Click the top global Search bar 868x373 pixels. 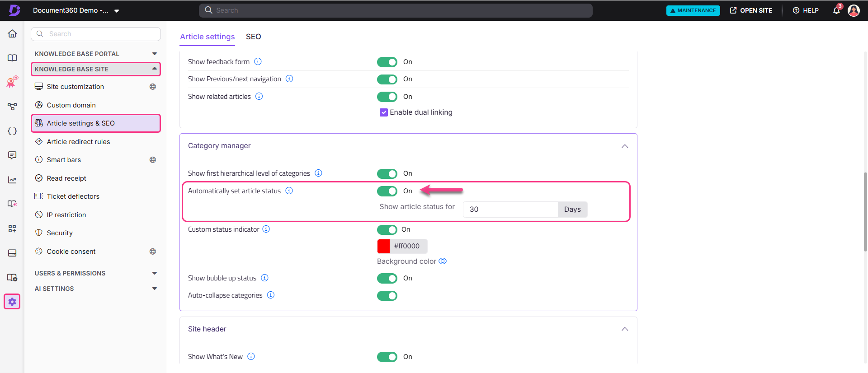pyautogui.click(x=396, y=10)
